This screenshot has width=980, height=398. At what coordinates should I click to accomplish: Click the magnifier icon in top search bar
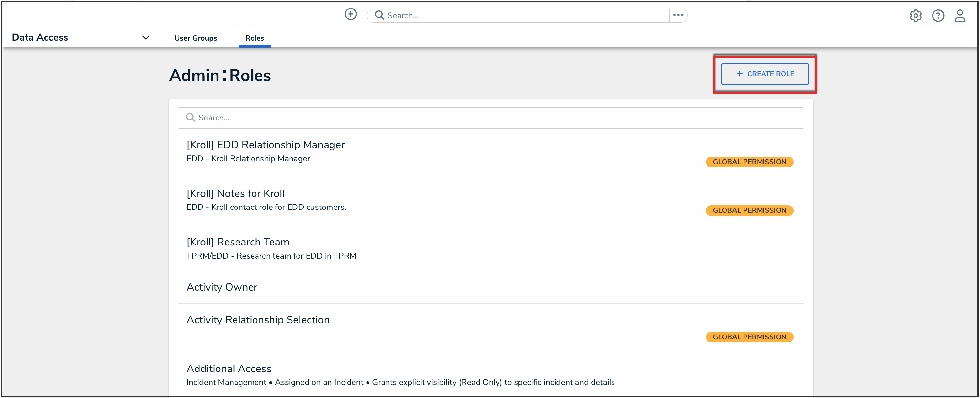click(379, 15)
